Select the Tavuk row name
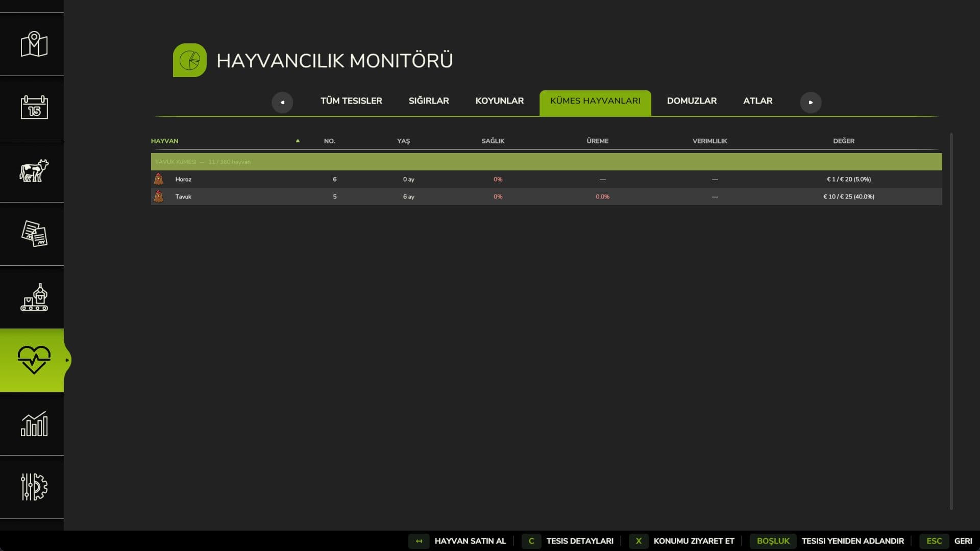This screenshot has width=980, height=551. (x=183, y=196)
